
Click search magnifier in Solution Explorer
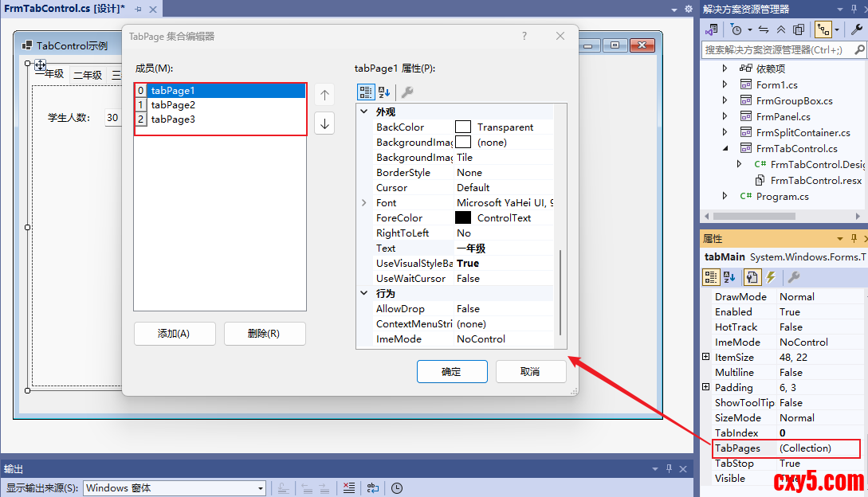coord(859,50)
